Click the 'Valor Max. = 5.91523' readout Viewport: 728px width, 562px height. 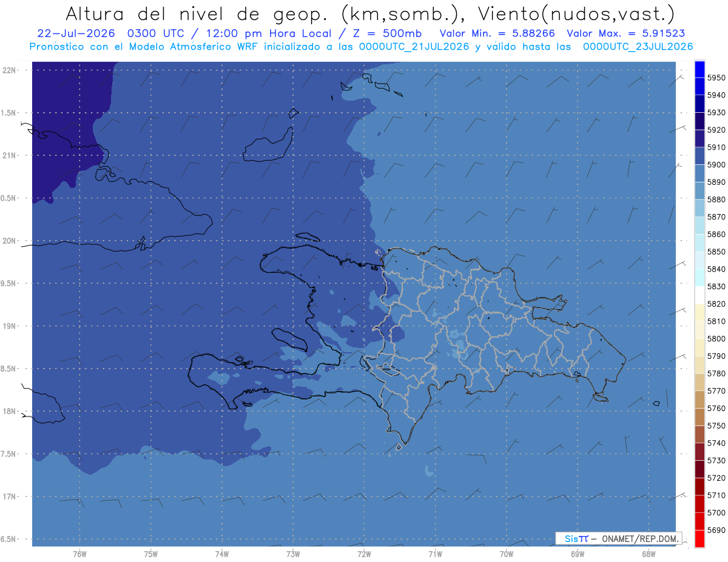626,33
